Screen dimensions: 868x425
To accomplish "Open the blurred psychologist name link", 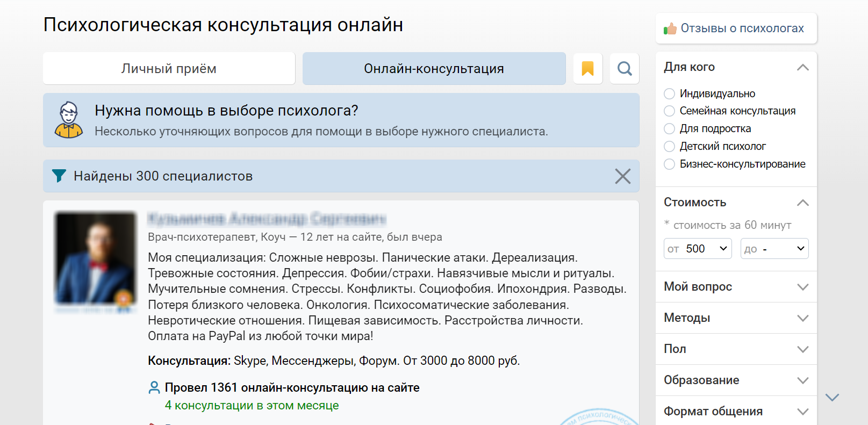I will tap(267, 219).
